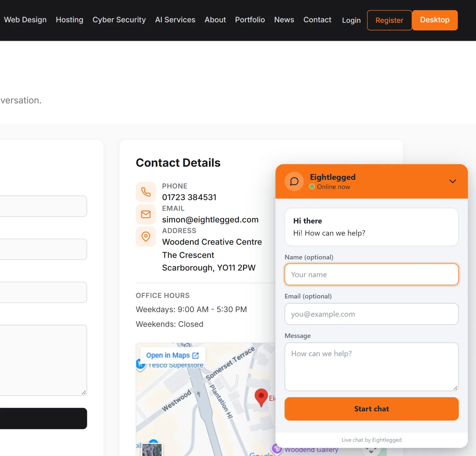This screenshot has height=456, width=476.
Task: Click the Hi there greeting message
Action: tap(372, 227)
